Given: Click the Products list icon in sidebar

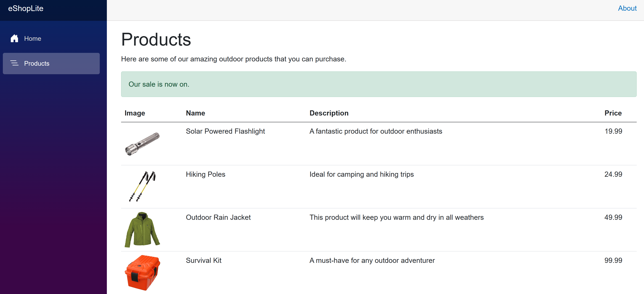Looking at the screenshot, I should tap(14, 63).
